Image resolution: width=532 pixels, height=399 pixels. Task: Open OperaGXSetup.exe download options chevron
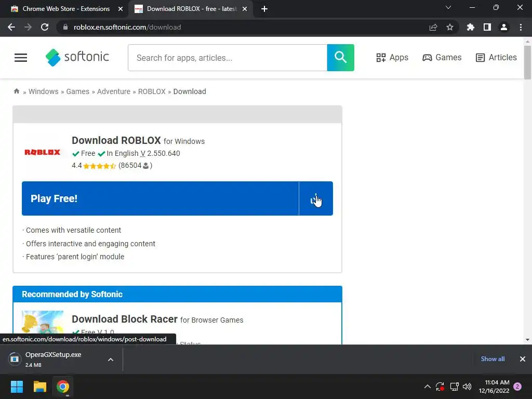pyautogui.click(x=111, y=360)
